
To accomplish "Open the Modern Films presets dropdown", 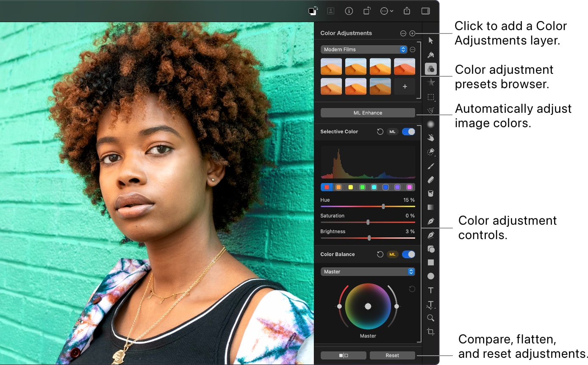I will 364,50.
